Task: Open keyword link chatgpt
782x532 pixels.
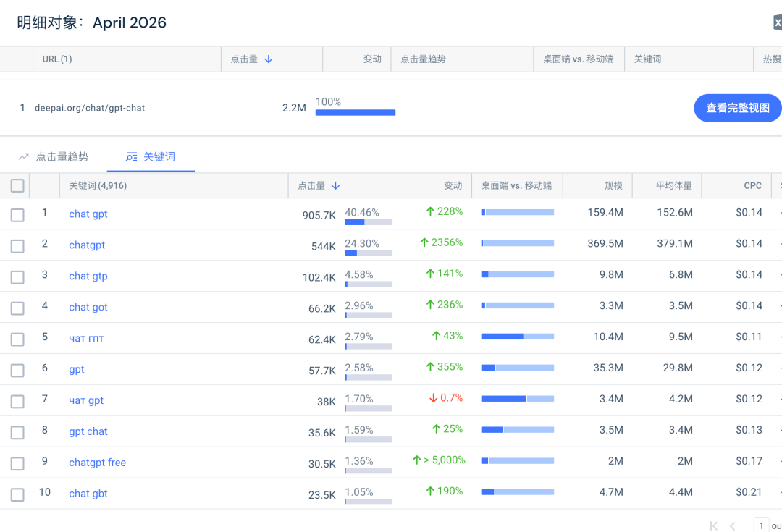Action: (87, 245)
